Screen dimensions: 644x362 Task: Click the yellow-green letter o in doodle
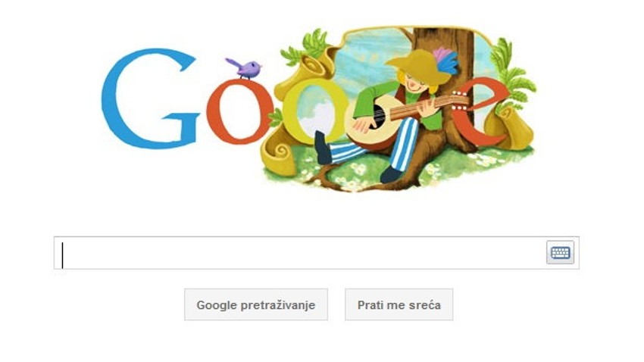pos(315,111)
